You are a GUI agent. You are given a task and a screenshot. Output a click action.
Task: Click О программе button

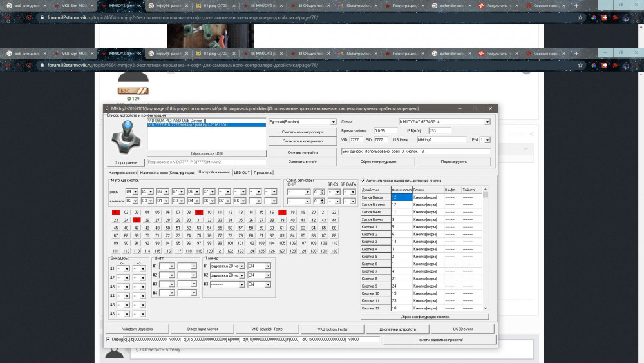[126, 162]
